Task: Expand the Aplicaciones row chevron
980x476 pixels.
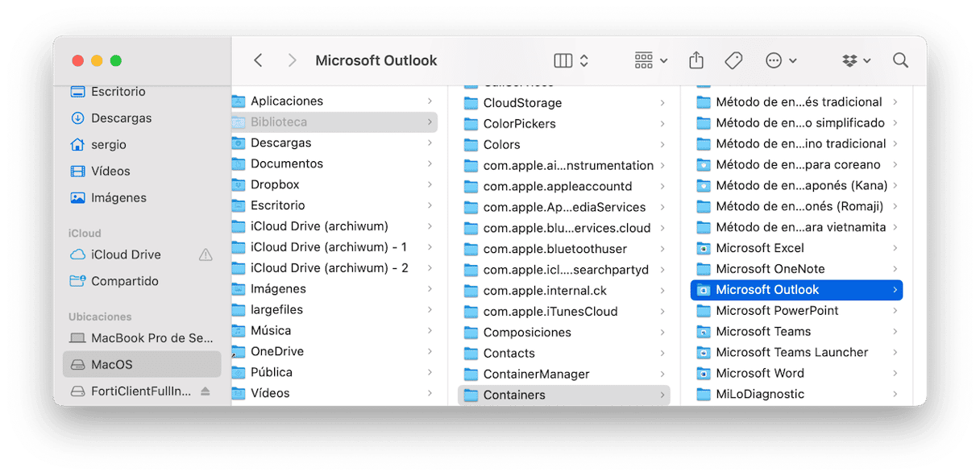Action: click(430, 101)
